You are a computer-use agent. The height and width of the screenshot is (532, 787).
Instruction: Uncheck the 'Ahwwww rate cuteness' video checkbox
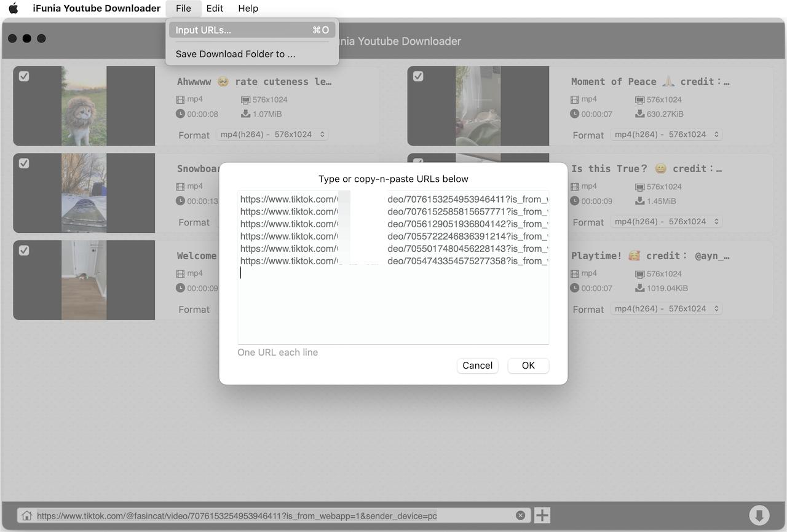(x=24, y=76)
